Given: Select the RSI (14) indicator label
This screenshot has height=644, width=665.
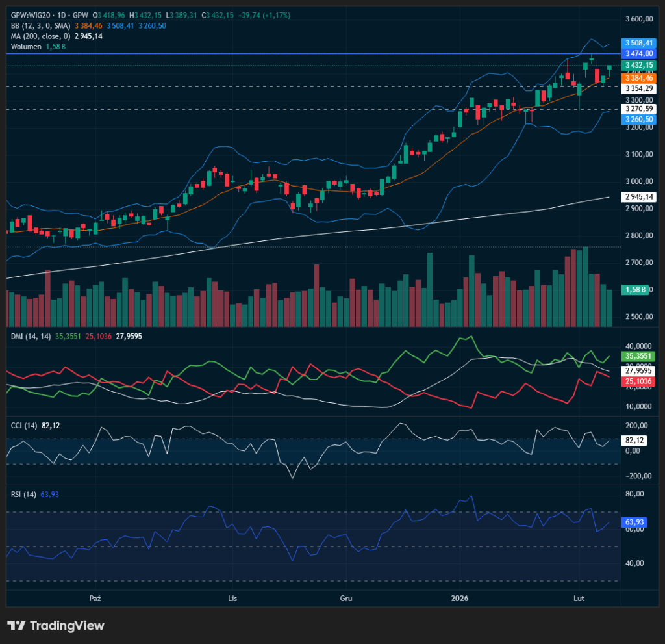Looking at the screenshot, I should 24,495.
